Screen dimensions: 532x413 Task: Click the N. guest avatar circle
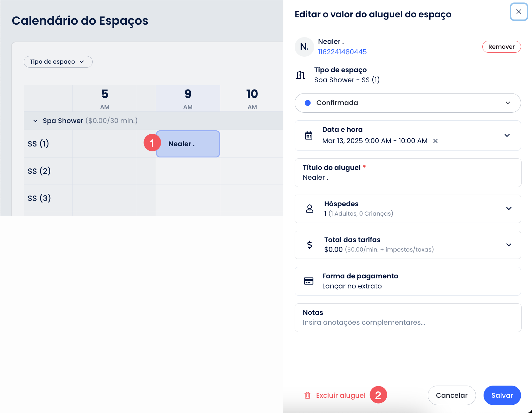tap(304, 47)
